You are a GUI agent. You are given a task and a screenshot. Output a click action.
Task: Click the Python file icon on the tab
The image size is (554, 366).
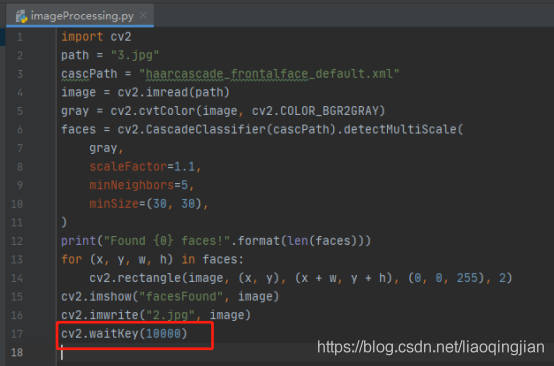coord(22,16)
